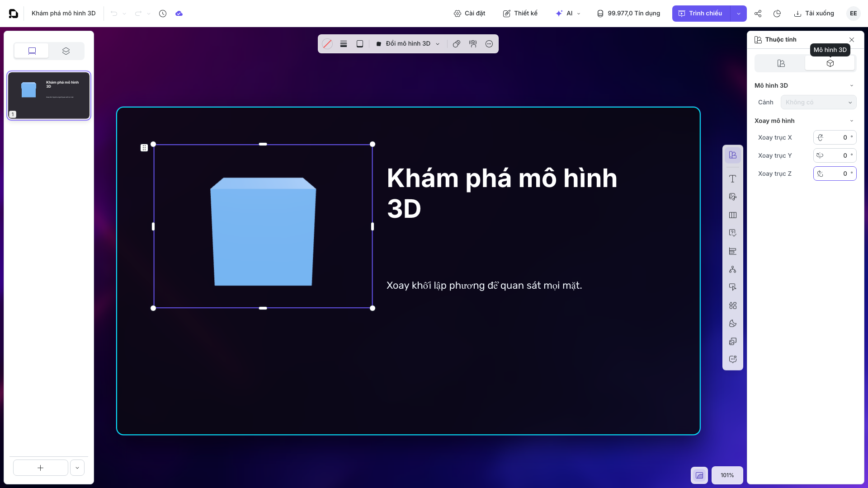Open the AI menu
Screen dimensions: 868x488
click(x=568, y=14)
